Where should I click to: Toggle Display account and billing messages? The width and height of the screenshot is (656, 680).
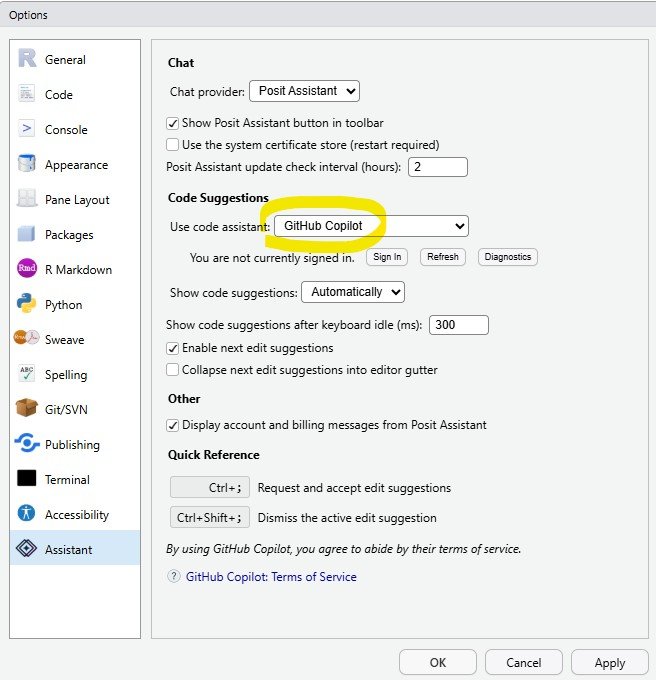coord(173,425)
